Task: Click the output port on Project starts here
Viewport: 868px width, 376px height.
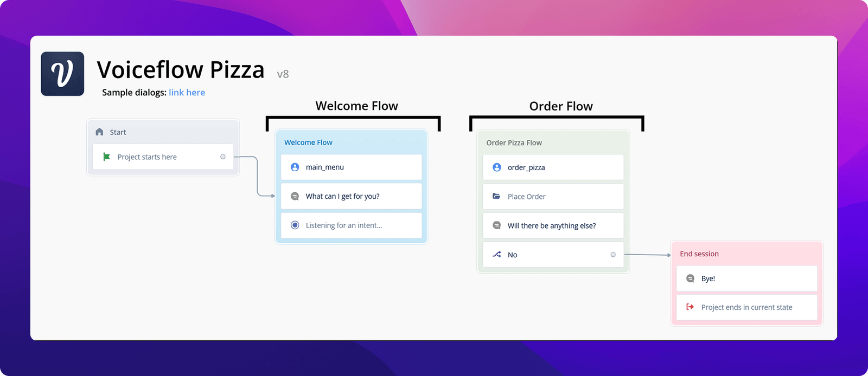Action: [223, 157]
